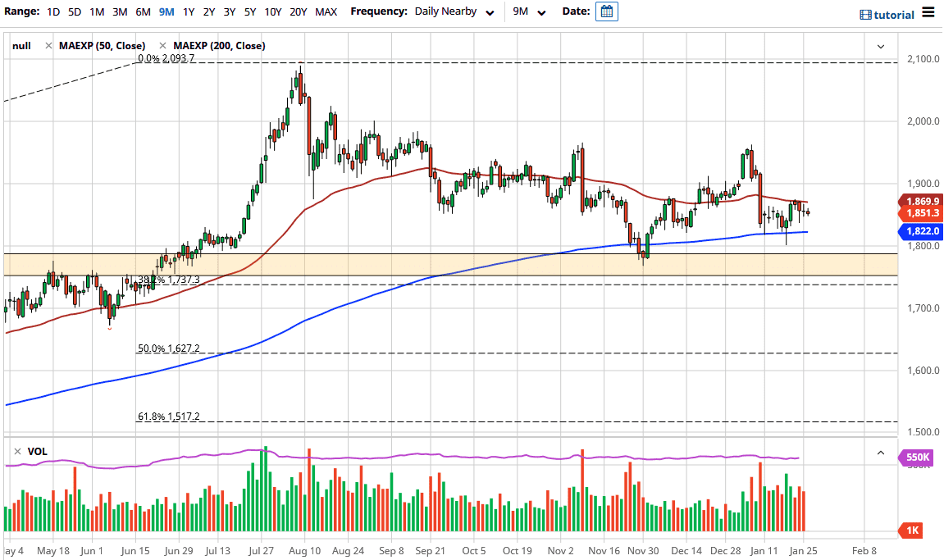Collapse the volume panel chevron
Image resolution: width=944 pixels, height=560 pixels.
(881, 453)
